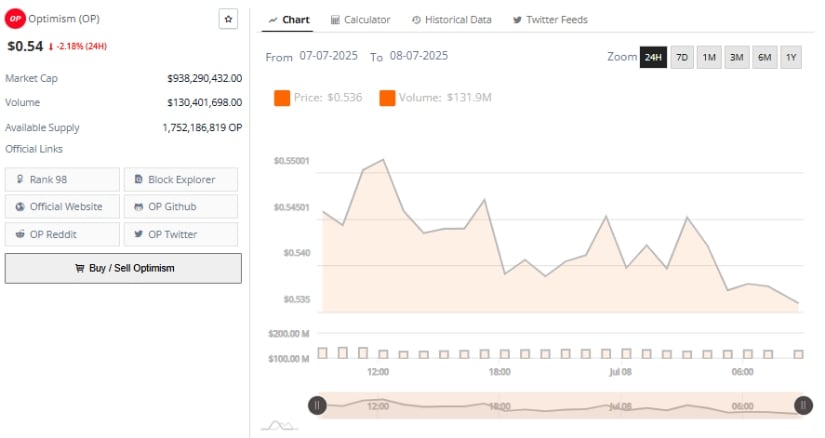
Task: Open the Block Explorer link
Action: click(180, 180)
